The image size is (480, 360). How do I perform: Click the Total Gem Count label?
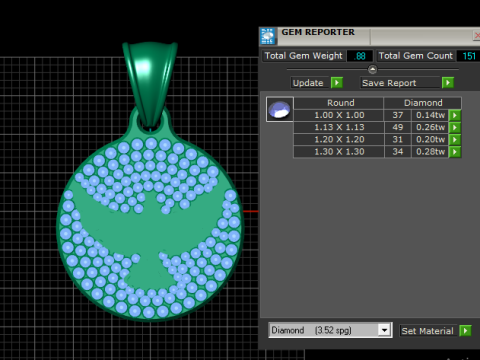(x=416, y=56)
